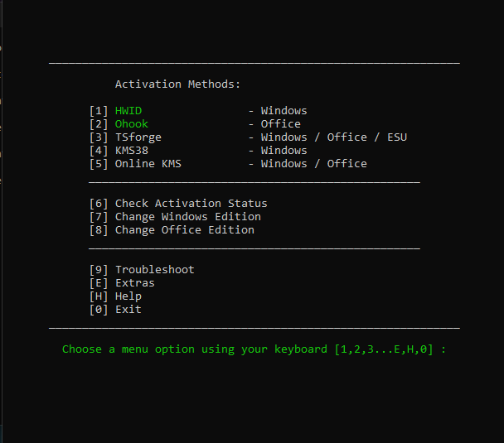Click the [E] key label before Extras

99,283
